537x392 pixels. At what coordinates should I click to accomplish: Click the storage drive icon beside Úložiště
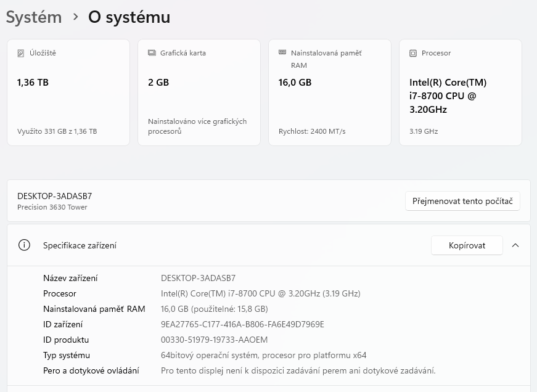point(21,54)
